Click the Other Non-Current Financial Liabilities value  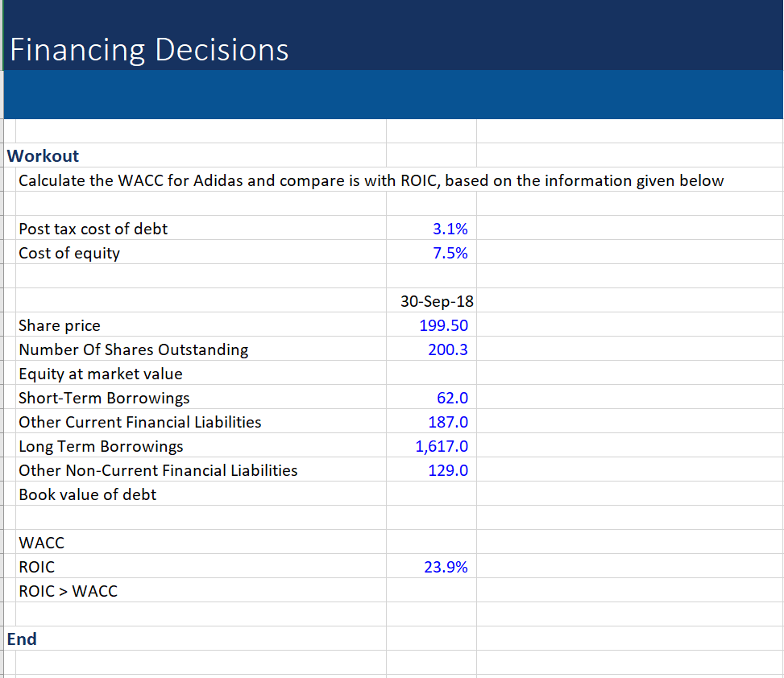[431, 470]
